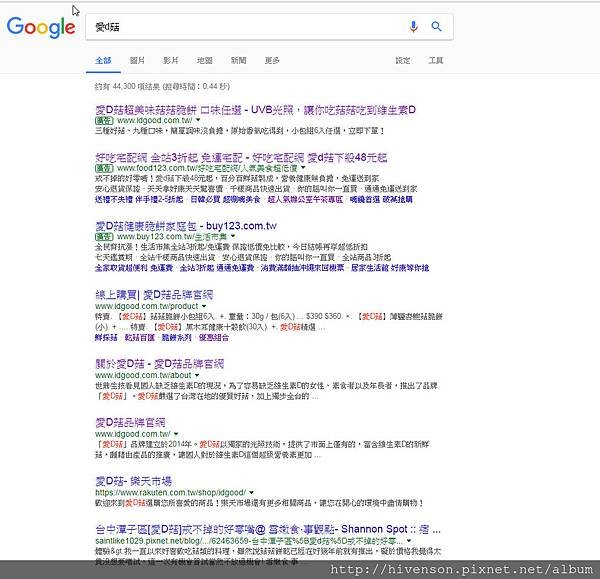Open the 新聞 tab
The width and height of the screenshot is (600, 579).
pyautogui.click(x=238, y=60)
